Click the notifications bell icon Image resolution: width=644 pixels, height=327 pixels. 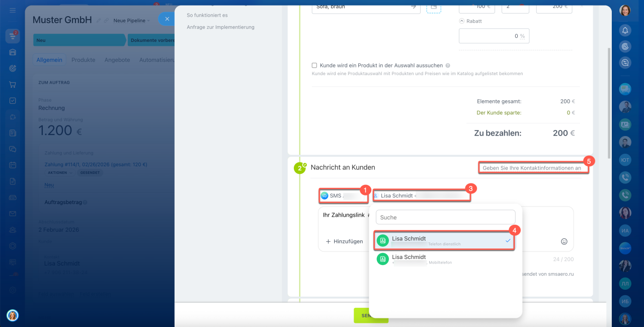[x=625, y=30]
